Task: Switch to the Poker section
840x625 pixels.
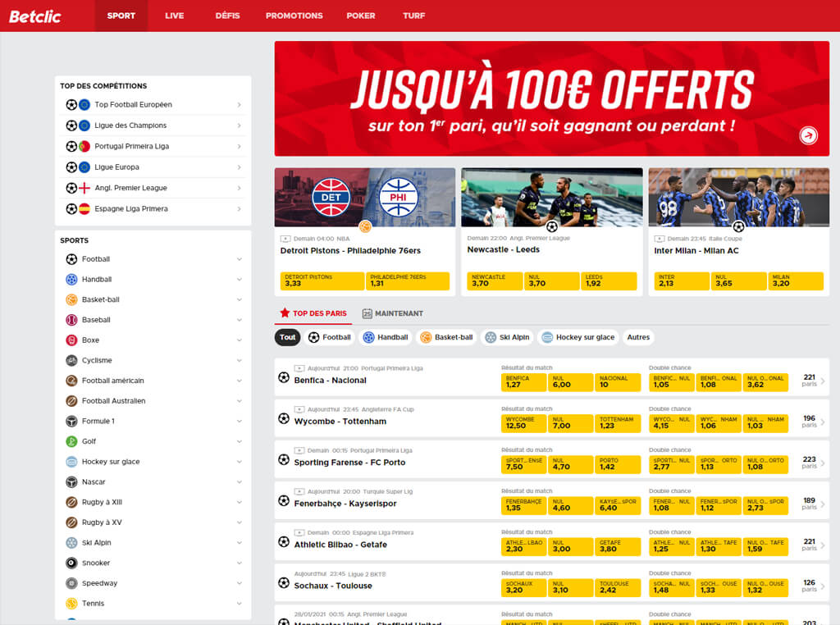Action: pyautogui.click(x=361, y=16)
